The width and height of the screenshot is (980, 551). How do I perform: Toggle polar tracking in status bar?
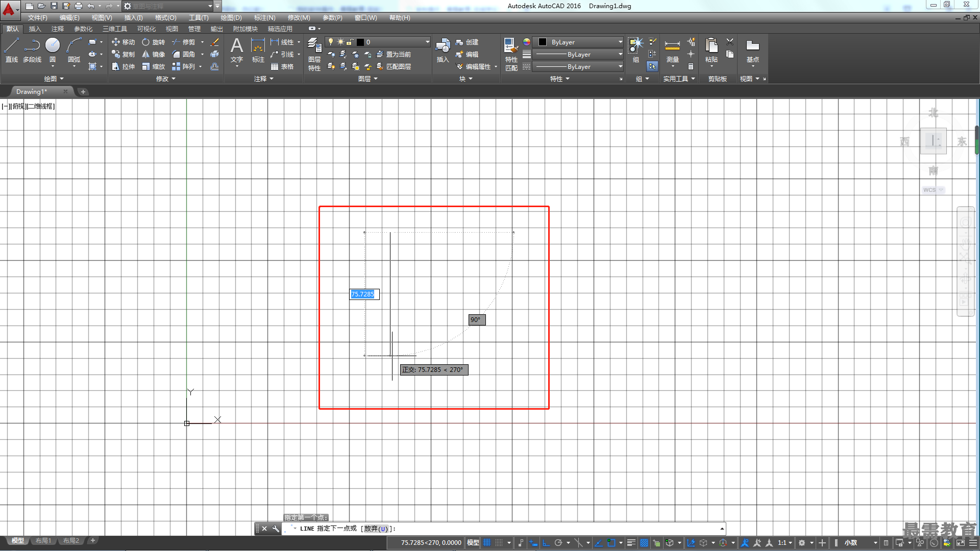(558, 543)
